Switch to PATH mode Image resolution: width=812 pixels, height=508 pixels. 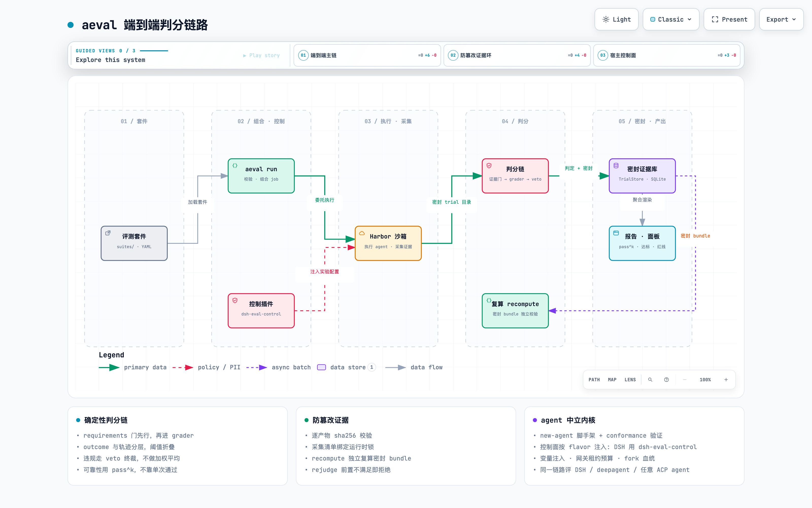coord(594,380)
